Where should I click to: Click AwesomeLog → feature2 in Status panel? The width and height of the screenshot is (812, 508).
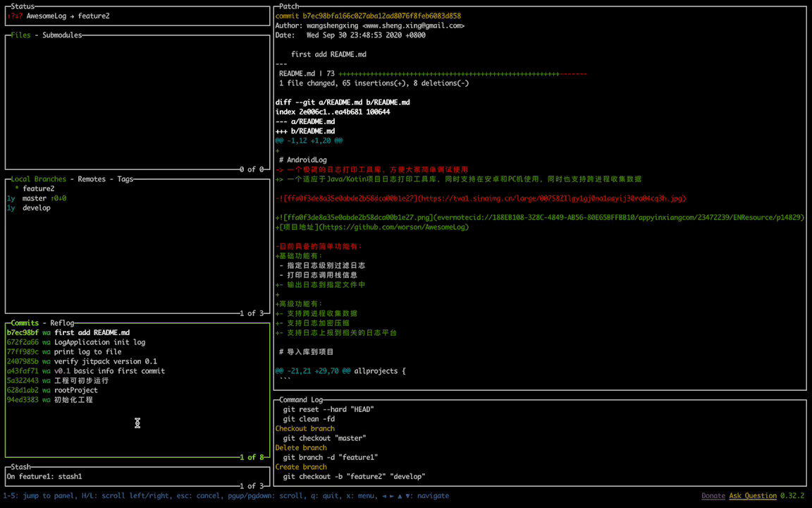pyautogui.click(x=68, y=16)
